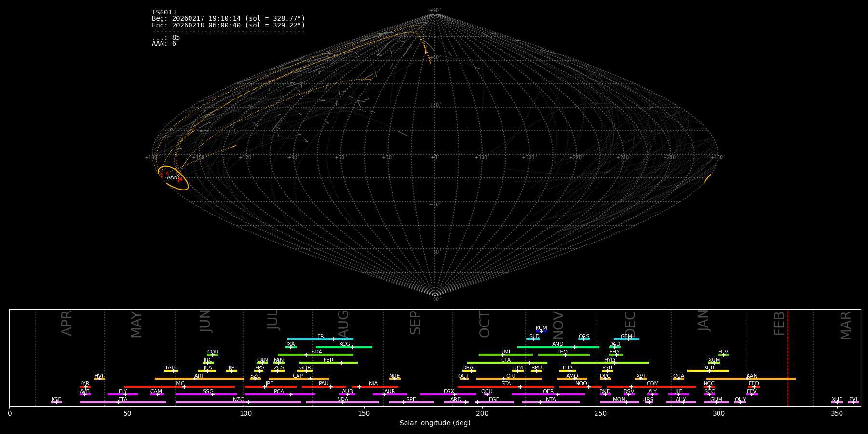Click the CAP shower label
The height and width of the screenshot is (434, 868).
pos(298,376)
